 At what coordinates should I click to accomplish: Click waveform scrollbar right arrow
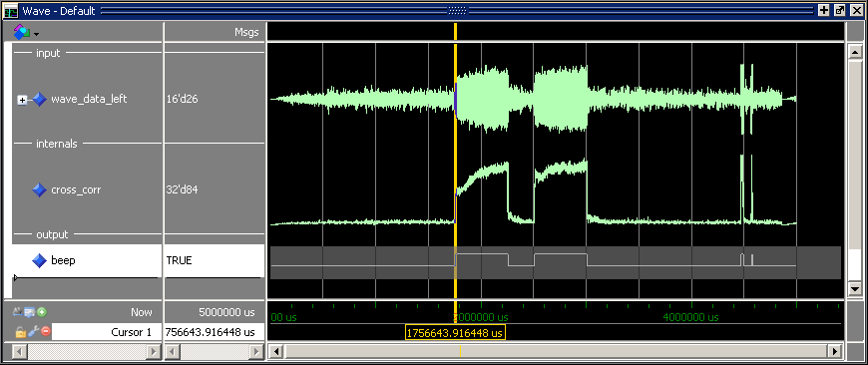coord(836,351)
